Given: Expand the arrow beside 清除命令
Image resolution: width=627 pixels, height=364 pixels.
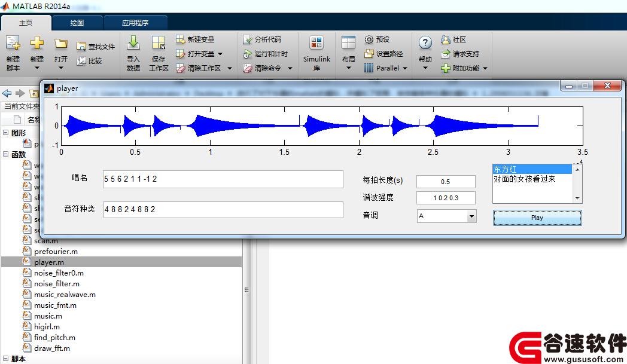Looking at the screenshot, I should point(290,68).
